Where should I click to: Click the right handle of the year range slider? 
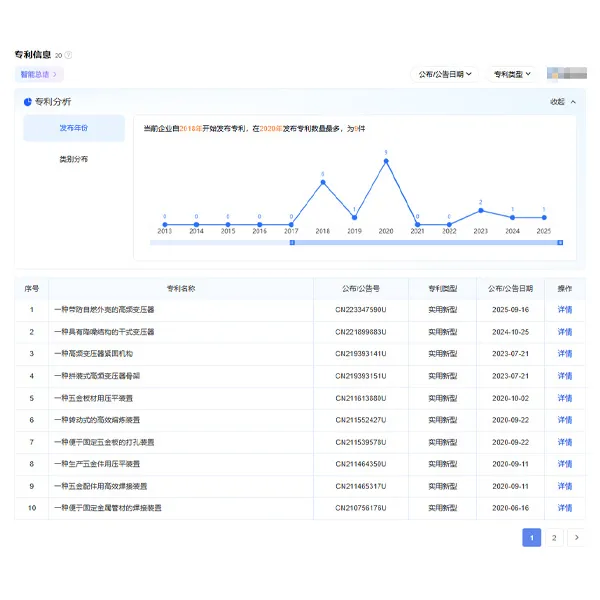click(560, 242)
